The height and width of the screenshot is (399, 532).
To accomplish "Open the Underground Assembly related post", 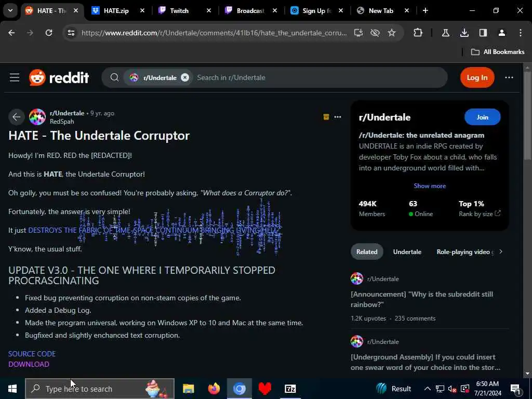I will click(x=425, y=362).
